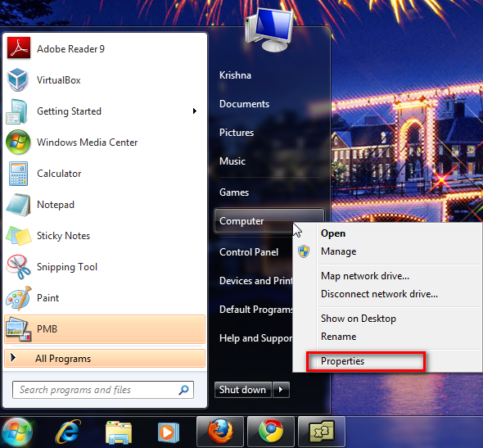Launch the Snipping Tool icon
The height and width of the screenshot is (448, 483).
[x=19, y=267]
